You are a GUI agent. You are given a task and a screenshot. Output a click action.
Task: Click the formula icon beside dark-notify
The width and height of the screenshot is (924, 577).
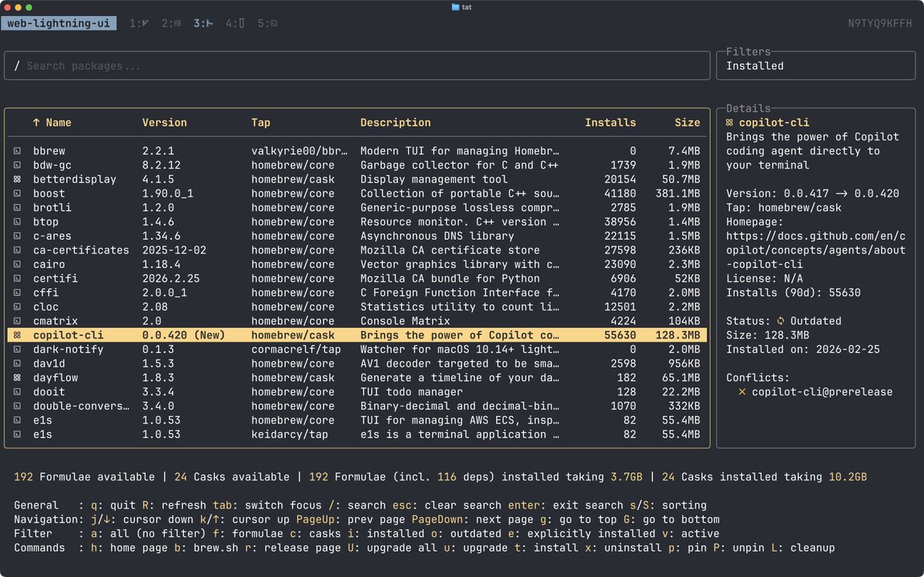tap(17, 350)
